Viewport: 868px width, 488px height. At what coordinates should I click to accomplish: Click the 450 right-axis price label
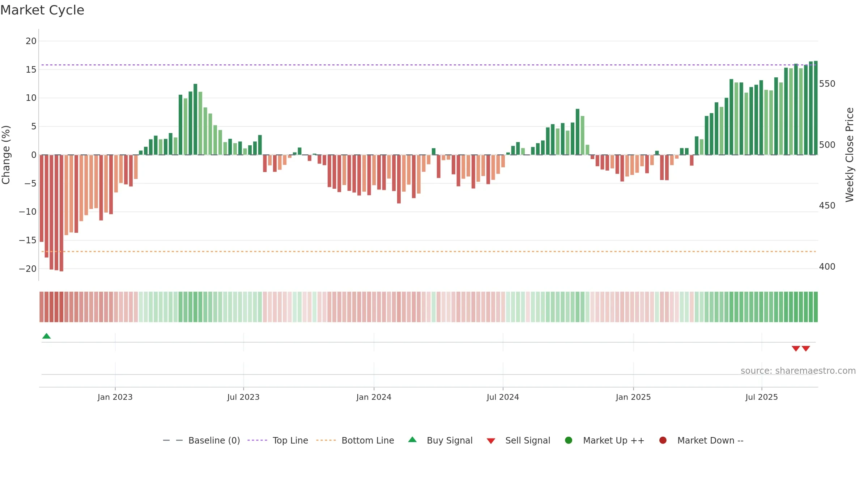[x=827, y=206]
